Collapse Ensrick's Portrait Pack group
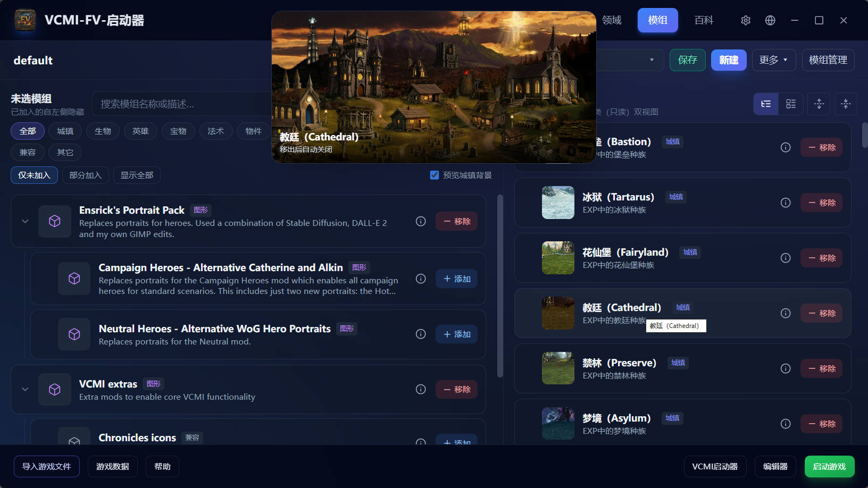The image size is (868, 488). pyautogui.click(x=25, y=221)
